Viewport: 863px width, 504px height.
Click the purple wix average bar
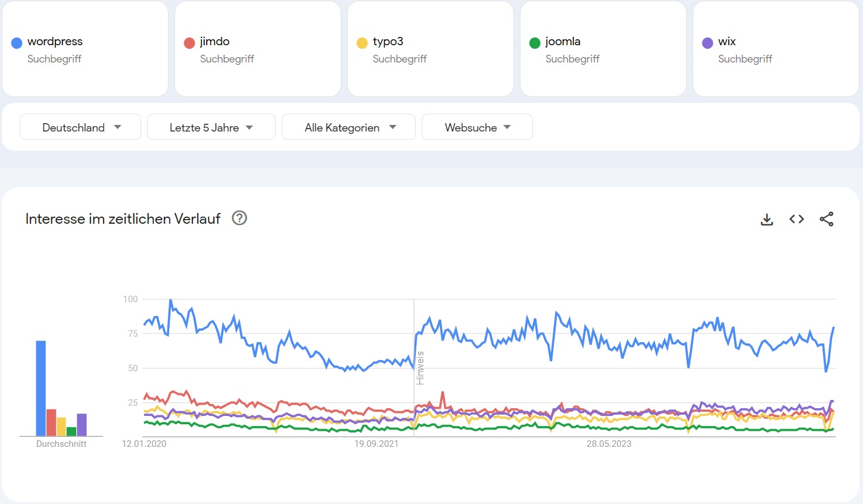click(82, 425)
